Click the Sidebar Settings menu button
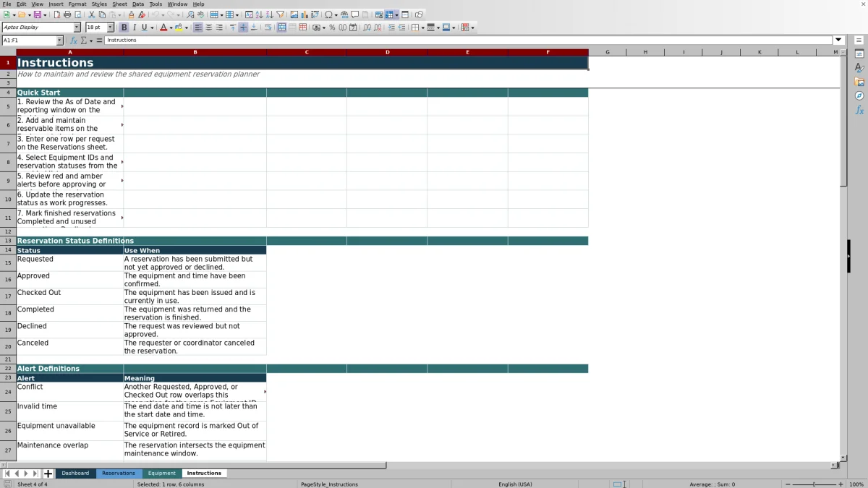The image size is (868, 488). click(x=859, y=40)
